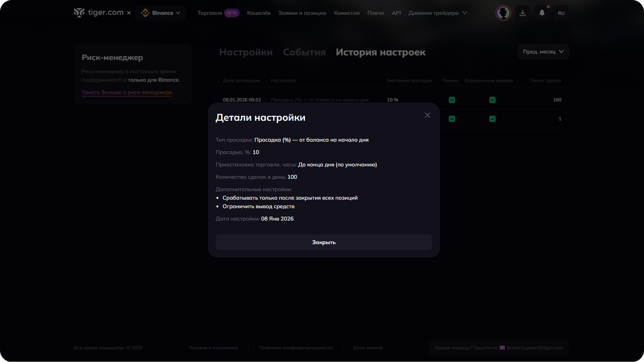
Task: Click the envelope icon near support email
Action: tap(502, 347)
